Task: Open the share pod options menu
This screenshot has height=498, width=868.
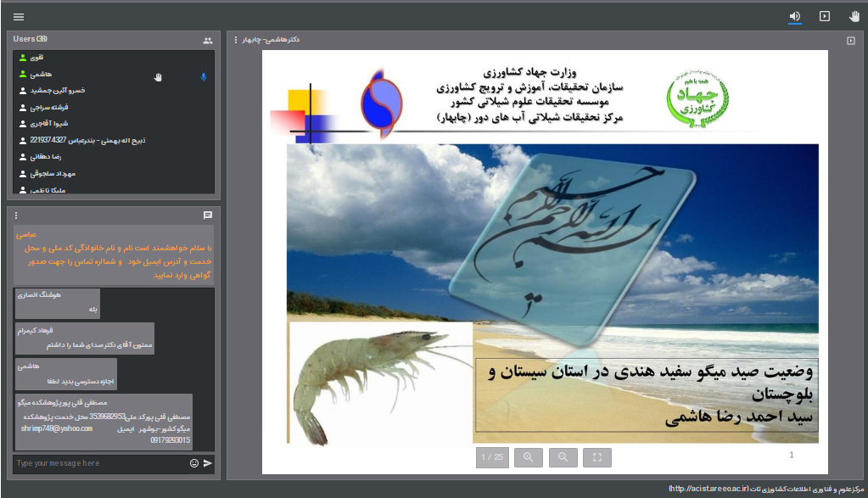Action: coord(235,40)
